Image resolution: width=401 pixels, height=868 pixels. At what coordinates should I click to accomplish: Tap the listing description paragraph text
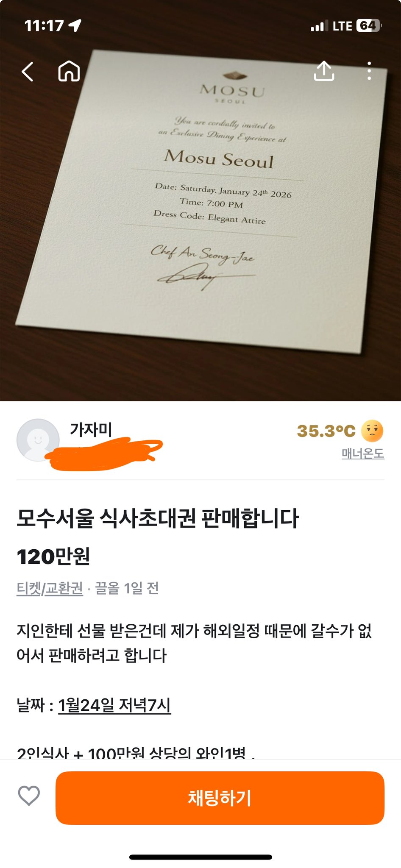click(x=194, y=643)
